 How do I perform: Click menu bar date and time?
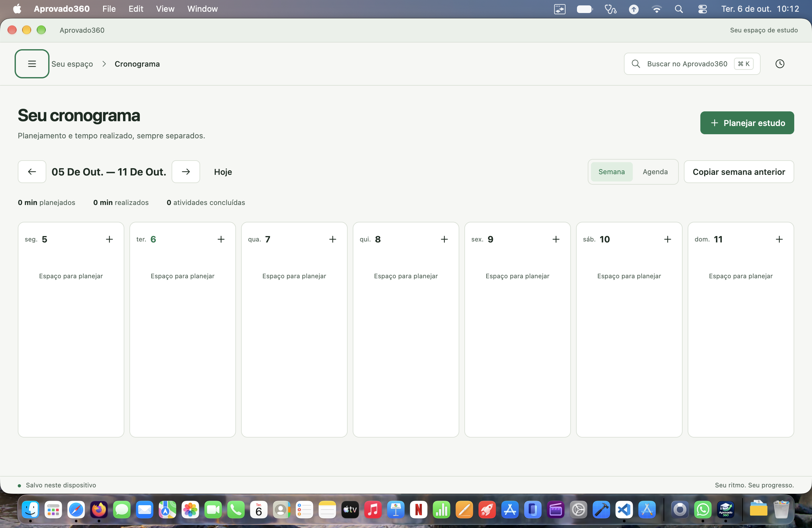[x=760, y=9]
